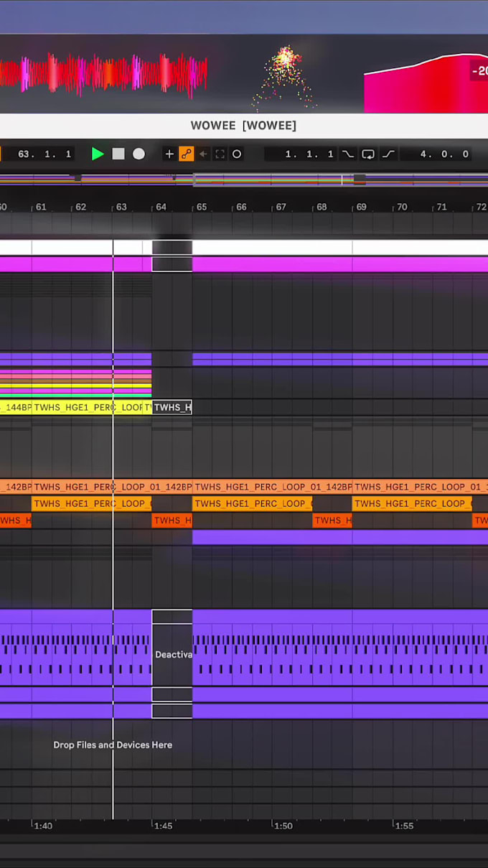Click the loop start field 1. 1. 1
The image size is (488, 868).
(x=301, y=154)
